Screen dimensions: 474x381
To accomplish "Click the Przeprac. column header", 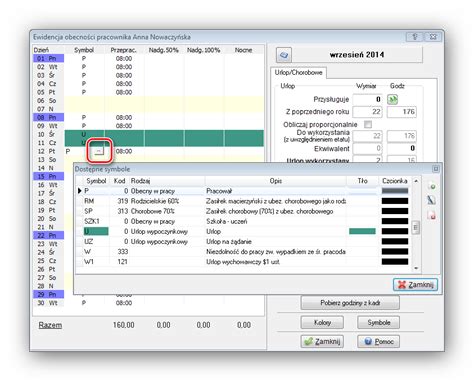I will tap(124, 50).
